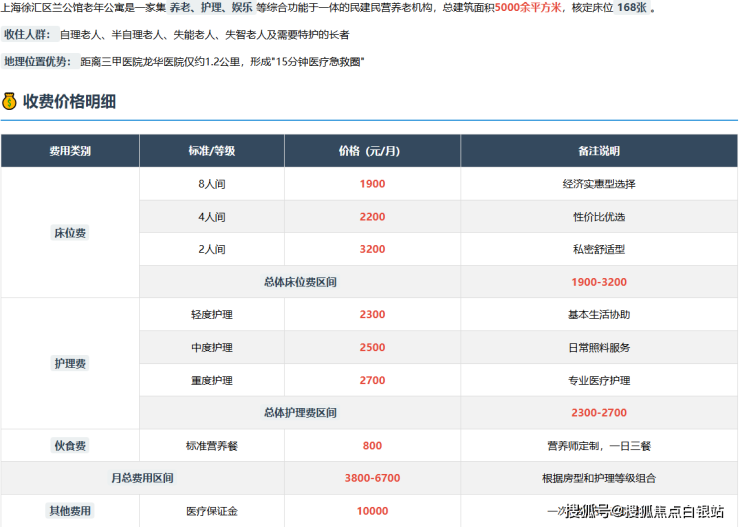
Task: Select the 标准/等级 column header
Action: coord(211,151)
